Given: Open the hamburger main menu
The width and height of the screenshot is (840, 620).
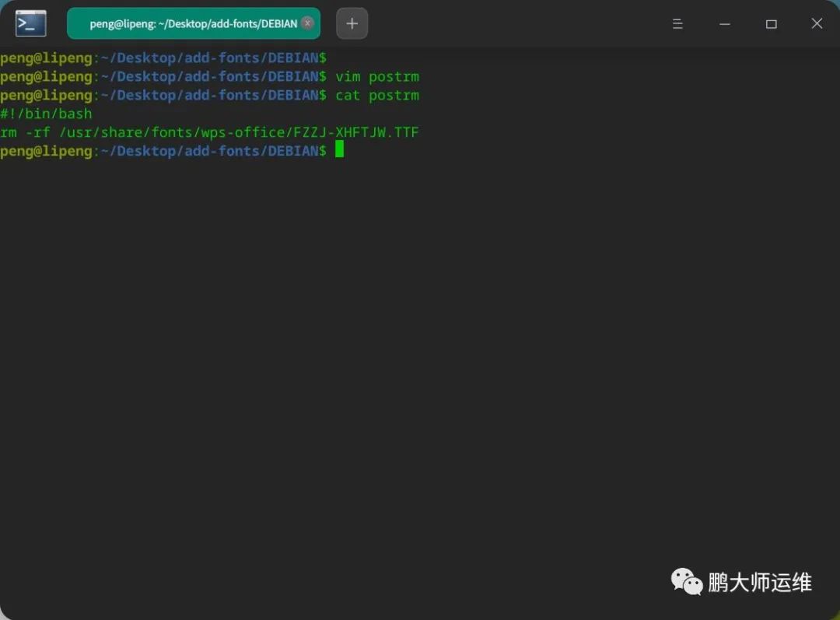Looking at the screenshot, I should coord(677,24).
